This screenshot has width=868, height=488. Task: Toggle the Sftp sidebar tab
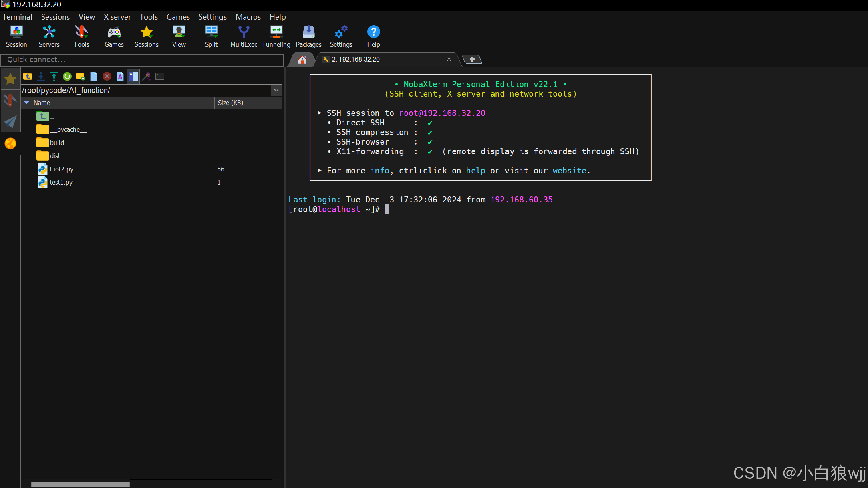point(10,143)
